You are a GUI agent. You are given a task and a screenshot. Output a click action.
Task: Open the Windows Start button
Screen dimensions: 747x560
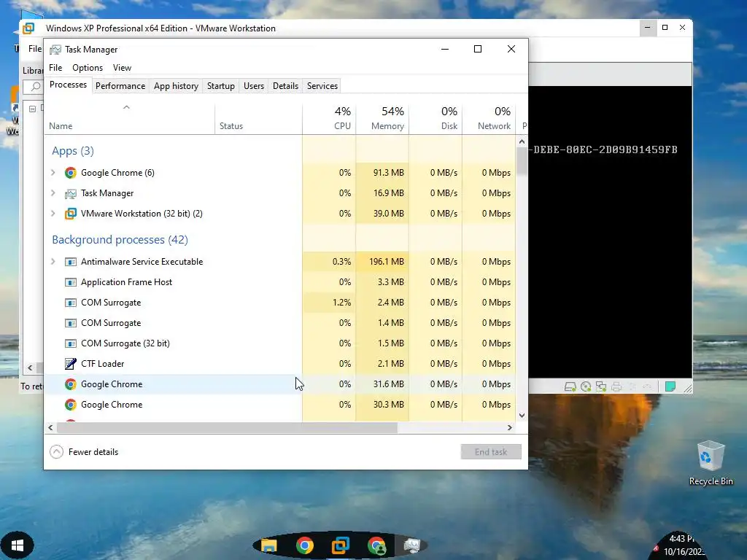pyautogui.click(x=18, y=545)
